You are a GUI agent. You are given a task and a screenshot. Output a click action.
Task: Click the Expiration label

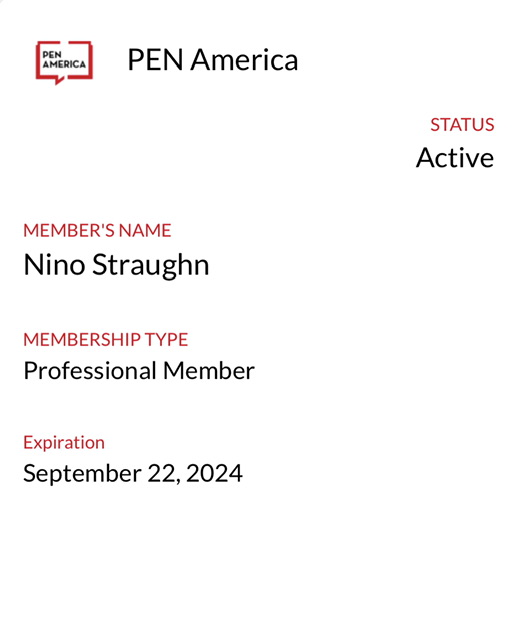[x=64, y=443]
